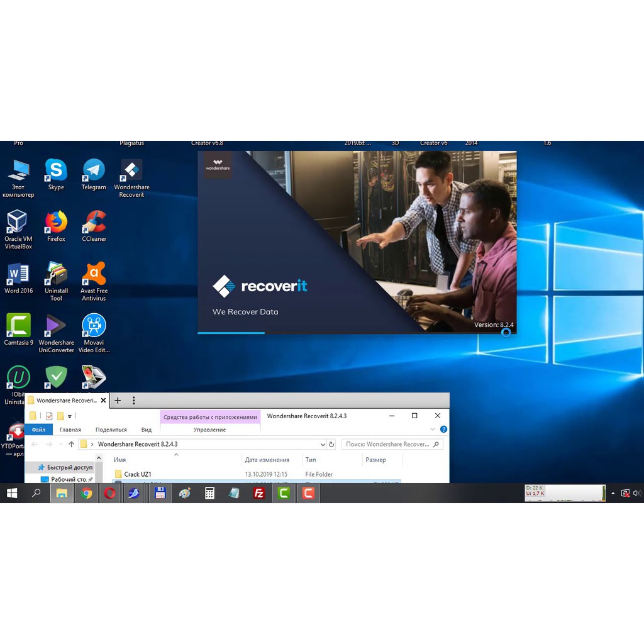Viewport: 644px width, 644px height.
Task: Open Google Chrome from the taskbar
Action: click(86, 493)
